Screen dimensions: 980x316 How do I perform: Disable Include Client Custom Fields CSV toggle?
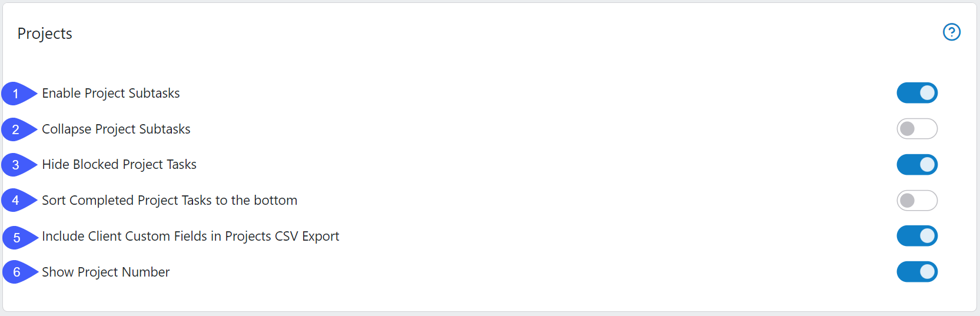(917, 236)
